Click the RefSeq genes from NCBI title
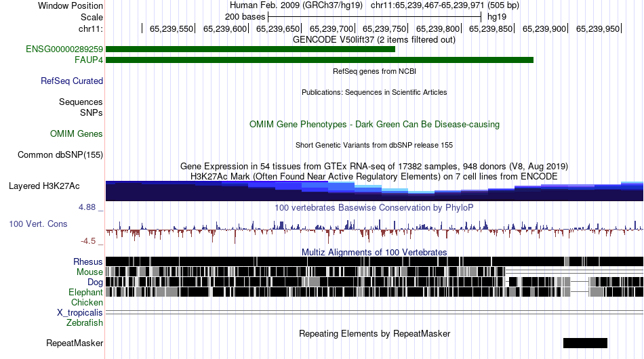 pyautogui.click(x=375, y=71)
